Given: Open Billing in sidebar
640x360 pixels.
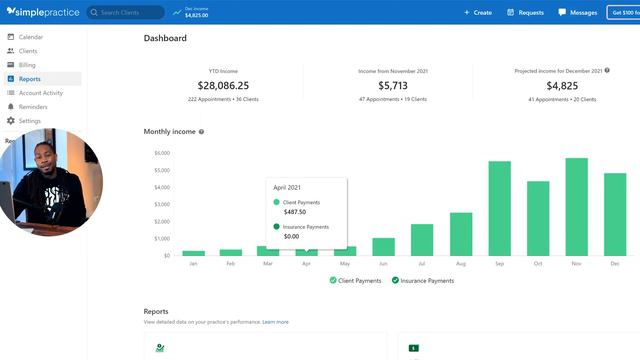Looking at the screenshot, I should click(27, 65).
